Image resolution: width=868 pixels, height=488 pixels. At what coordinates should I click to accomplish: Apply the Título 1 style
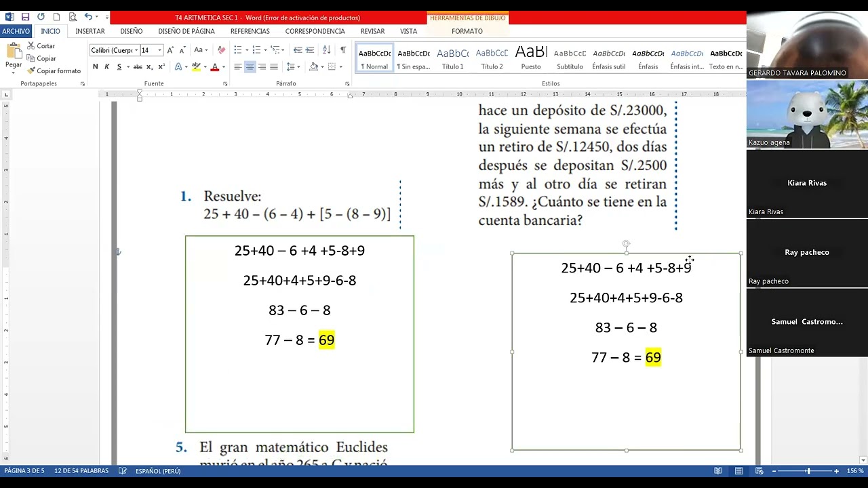[x=453, y=59]
